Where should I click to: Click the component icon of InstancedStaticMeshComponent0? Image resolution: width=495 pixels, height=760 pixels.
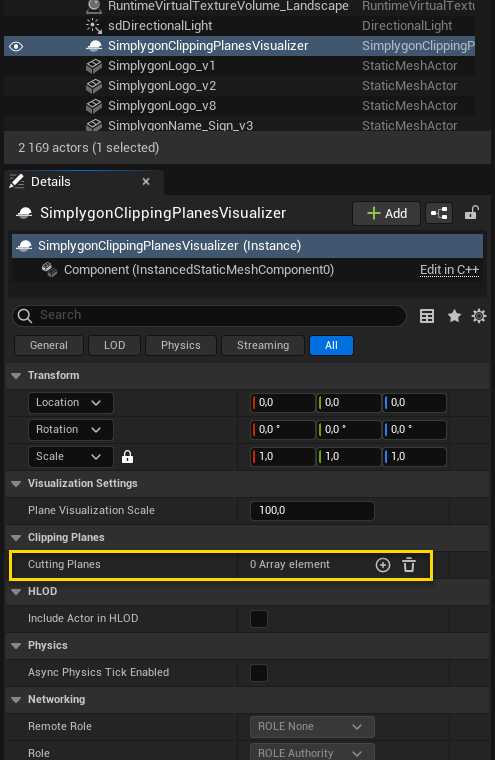49,269
